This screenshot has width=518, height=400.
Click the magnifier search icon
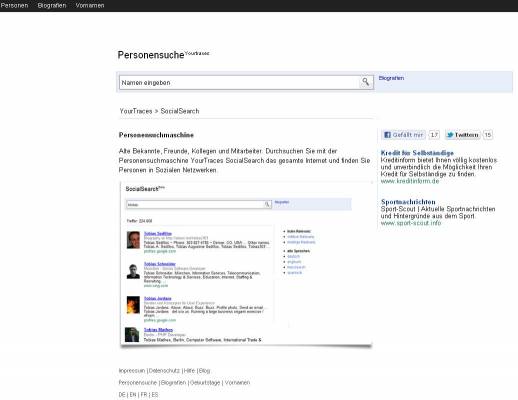pos(366,82)
